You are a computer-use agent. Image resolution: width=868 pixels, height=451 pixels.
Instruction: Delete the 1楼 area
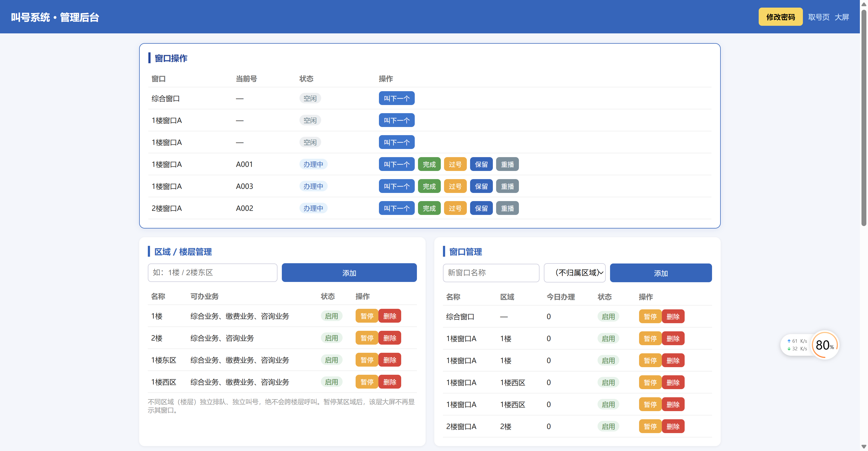coord(390,316)
